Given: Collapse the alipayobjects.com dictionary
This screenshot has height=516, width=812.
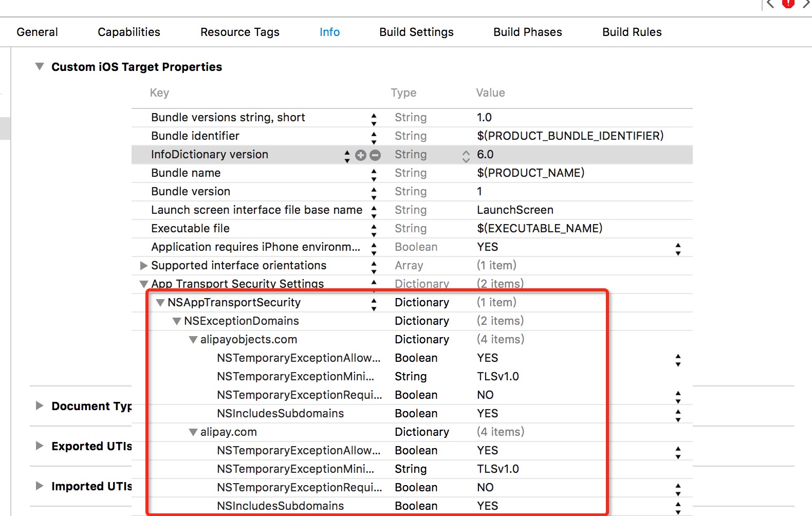Looking at the screenshot, I should [193, 340].
